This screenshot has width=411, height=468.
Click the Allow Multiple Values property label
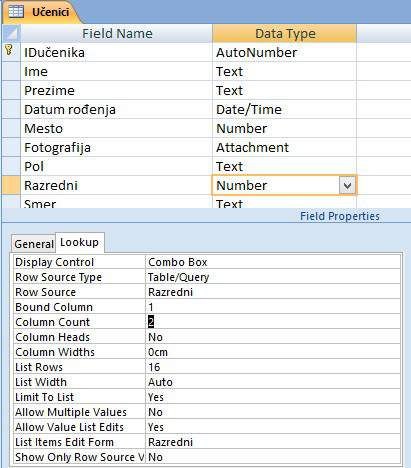coord(79,412)
